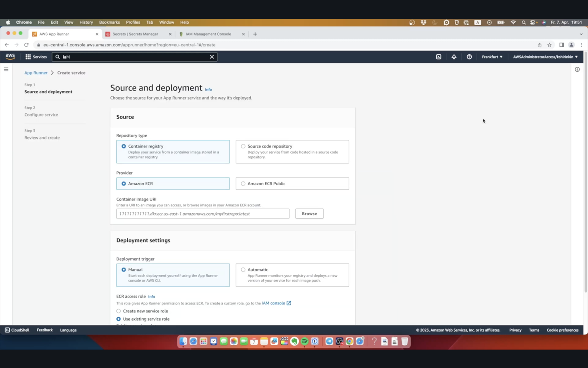The image size is (588, 368).
Task: Click the Chrome back arrow
Action: [x=6, y=45]
